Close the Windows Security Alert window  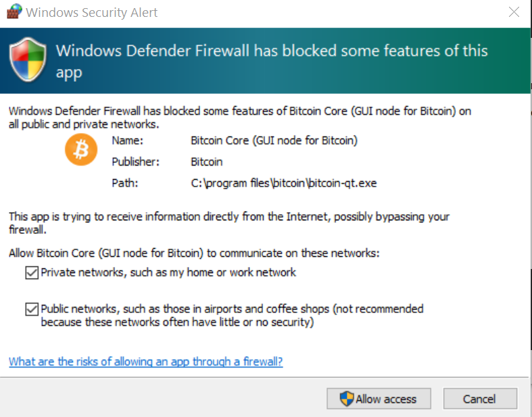[x=514, y=12]
